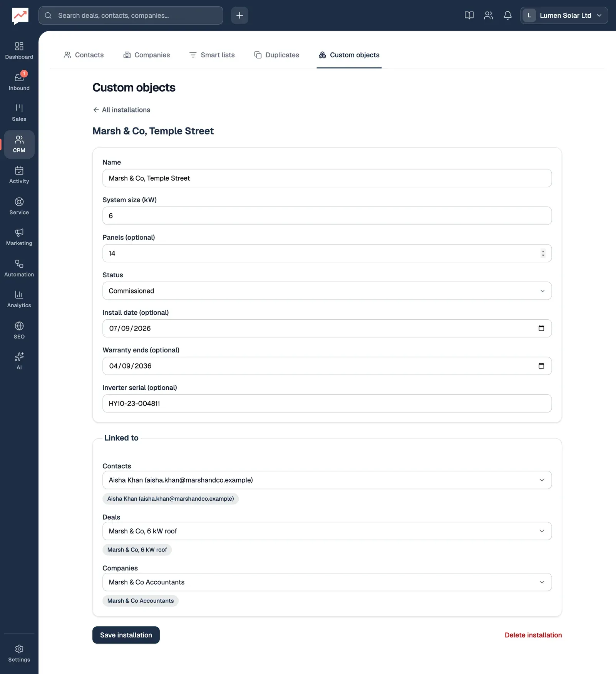Open SEO globe section
This screenshot has width=616, height=674.
point(19,330)
